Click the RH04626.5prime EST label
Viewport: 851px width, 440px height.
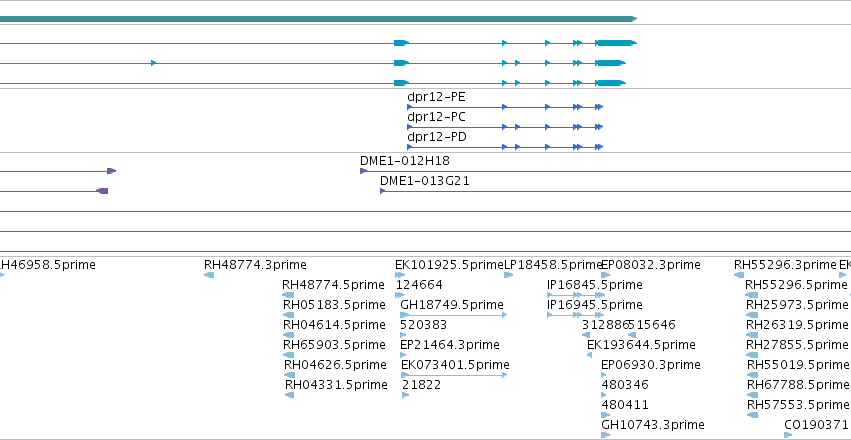[335, 365]
